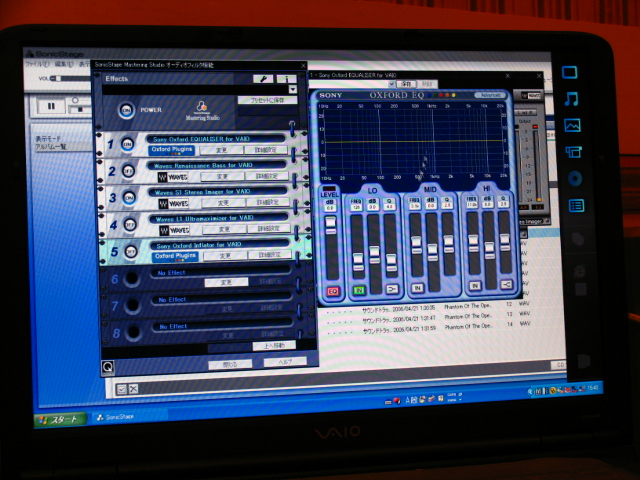The height and width of the screenshot is (480, 640).
Task: Click the 変更 button for Waves L1 Ultramaximizer
Action: [224, 229]
